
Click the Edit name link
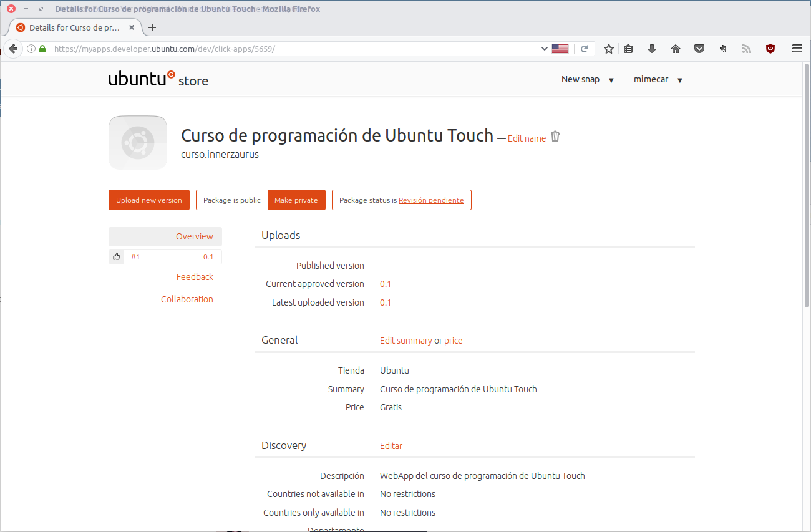[527, 138]
